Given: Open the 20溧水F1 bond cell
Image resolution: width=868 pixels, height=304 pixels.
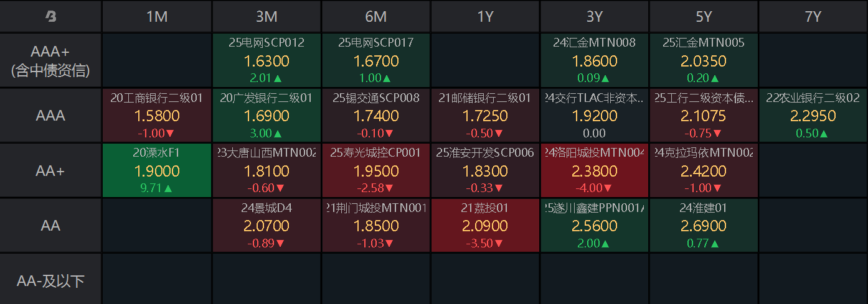Looking at the screenshot, I should pyautogui.click(x=157, y=171).
